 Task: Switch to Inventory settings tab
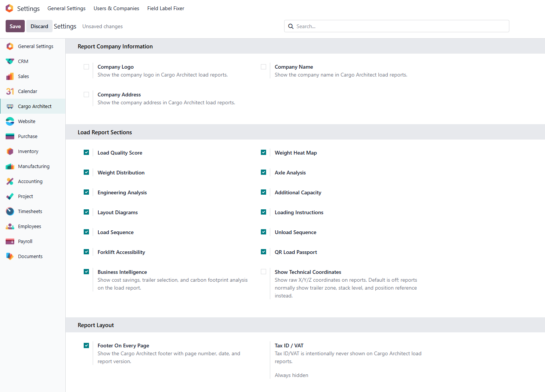point(33,151)
